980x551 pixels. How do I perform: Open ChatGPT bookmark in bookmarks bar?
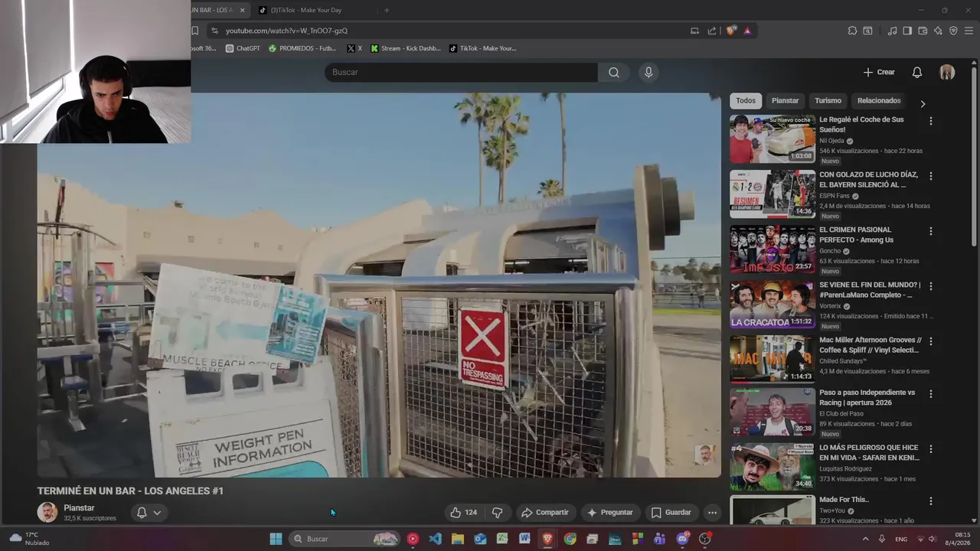click(243, 48)
